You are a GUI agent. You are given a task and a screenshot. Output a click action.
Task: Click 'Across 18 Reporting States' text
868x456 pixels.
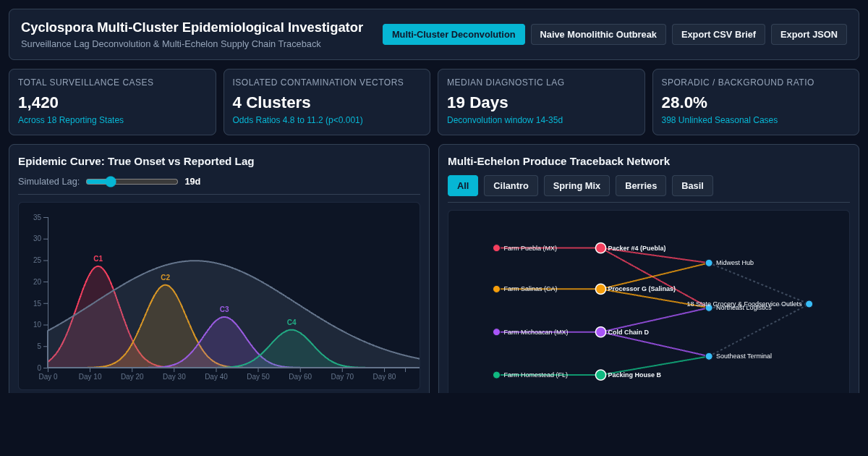(x=71, y=120)
